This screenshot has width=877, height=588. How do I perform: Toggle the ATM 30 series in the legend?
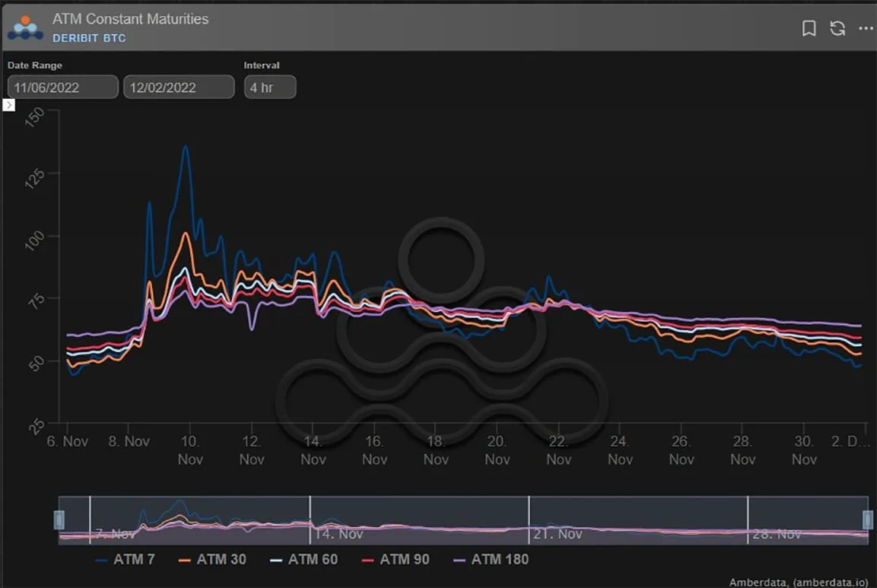[x=212, y=559]
